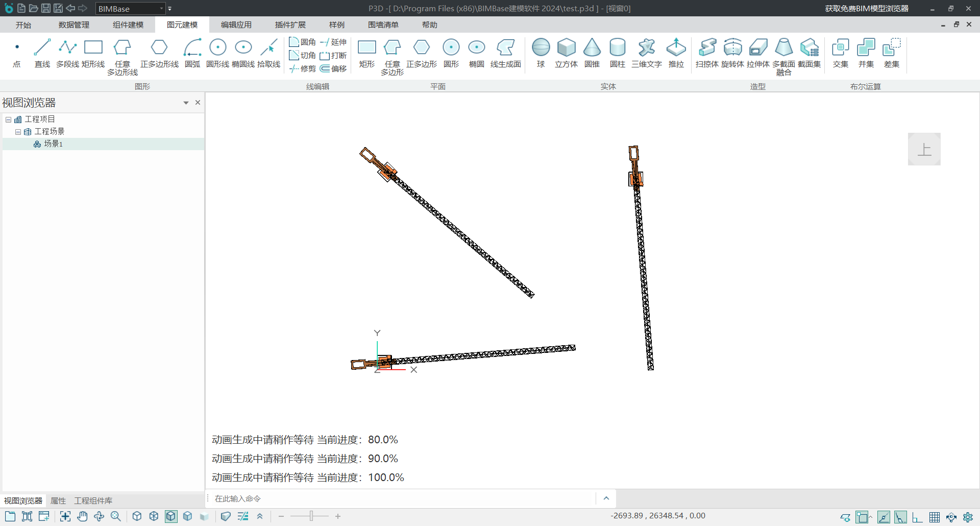Viewport: 980px width, 526px height.
Task: Switch to the 工程组件库 panel tab
Action: click(x=93, y=500)
